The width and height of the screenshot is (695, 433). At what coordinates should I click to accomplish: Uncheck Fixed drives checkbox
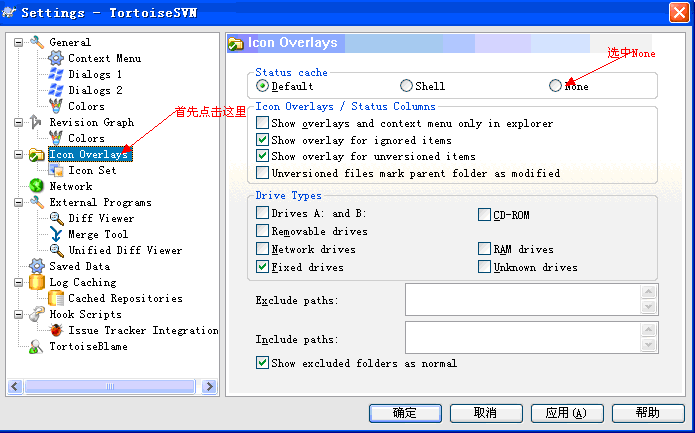262,266
